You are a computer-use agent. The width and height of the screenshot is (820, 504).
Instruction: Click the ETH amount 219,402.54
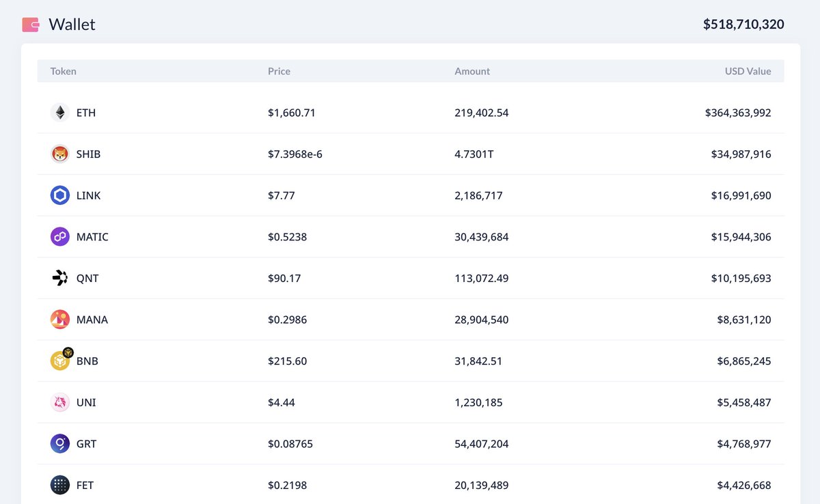482,113
